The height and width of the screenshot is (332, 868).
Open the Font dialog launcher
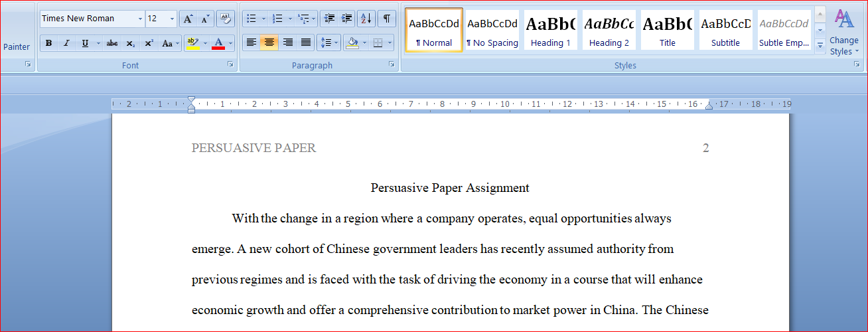230,64
